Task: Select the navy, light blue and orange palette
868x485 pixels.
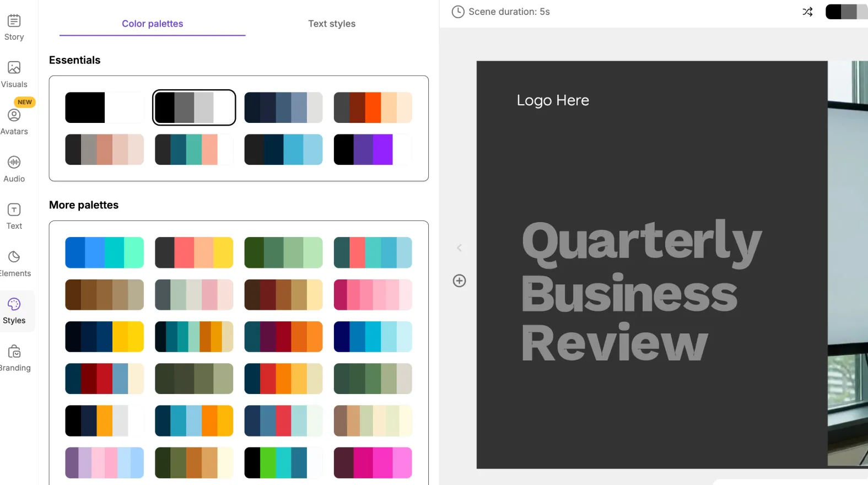Action: (x=194, y=421)
